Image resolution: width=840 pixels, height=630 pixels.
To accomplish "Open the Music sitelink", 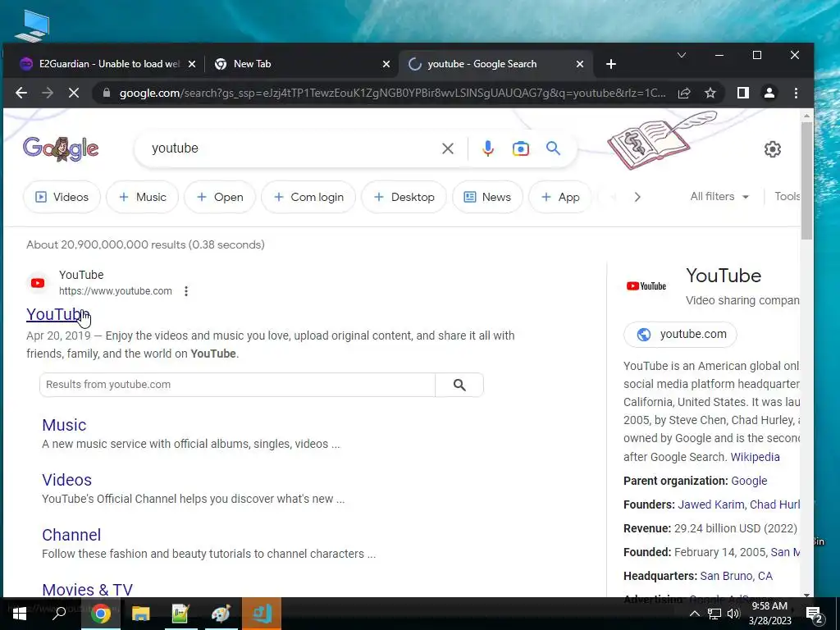I will 64,425.
